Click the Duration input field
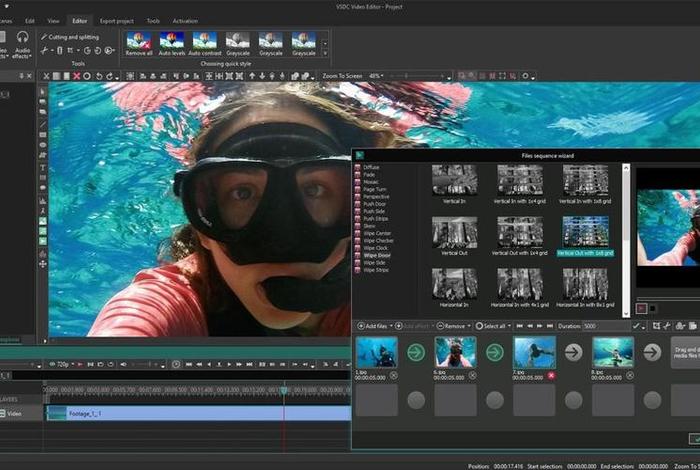700x470 pixels. (x=607, y=326)
